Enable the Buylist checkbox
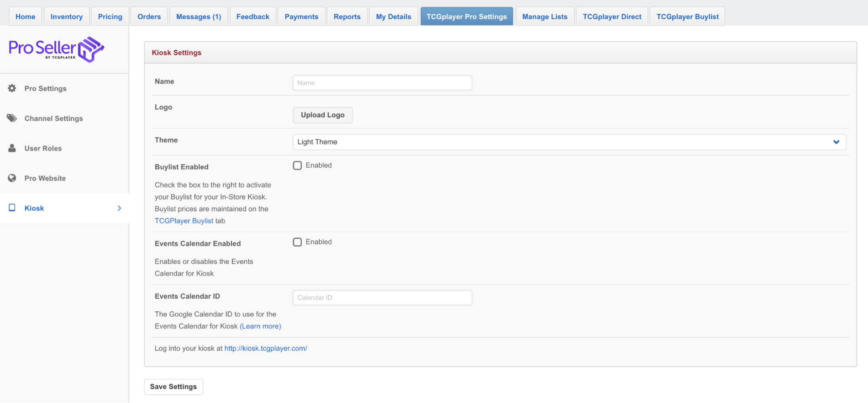Image resolution: width=868 pixels, height=403 pixels. (297, 165)
